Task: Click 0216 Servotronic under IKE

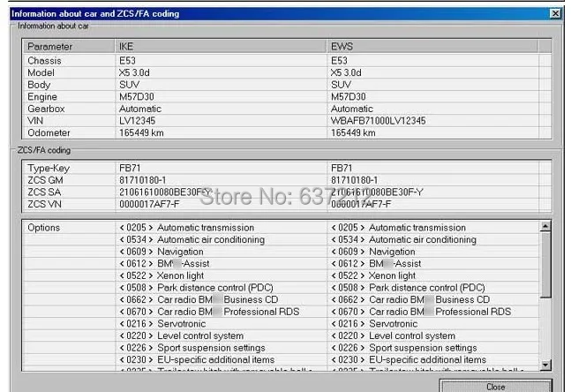Action: tap(162, 323)
